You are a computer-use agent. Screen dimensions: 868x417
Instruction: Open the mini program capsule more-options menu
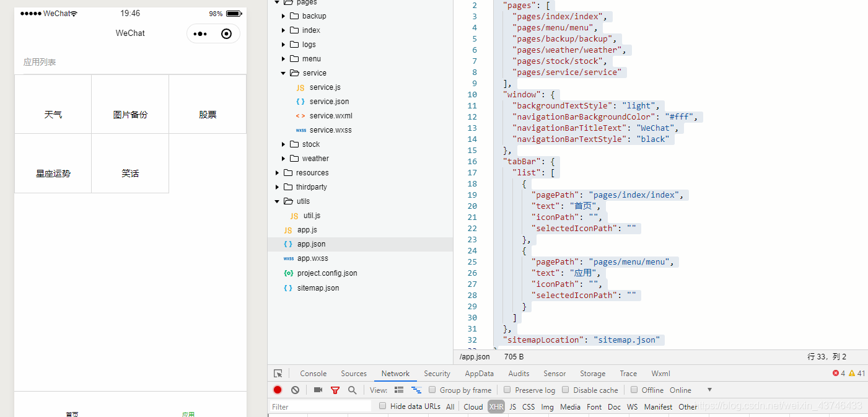pyautogui.click(x=200, y=34)
